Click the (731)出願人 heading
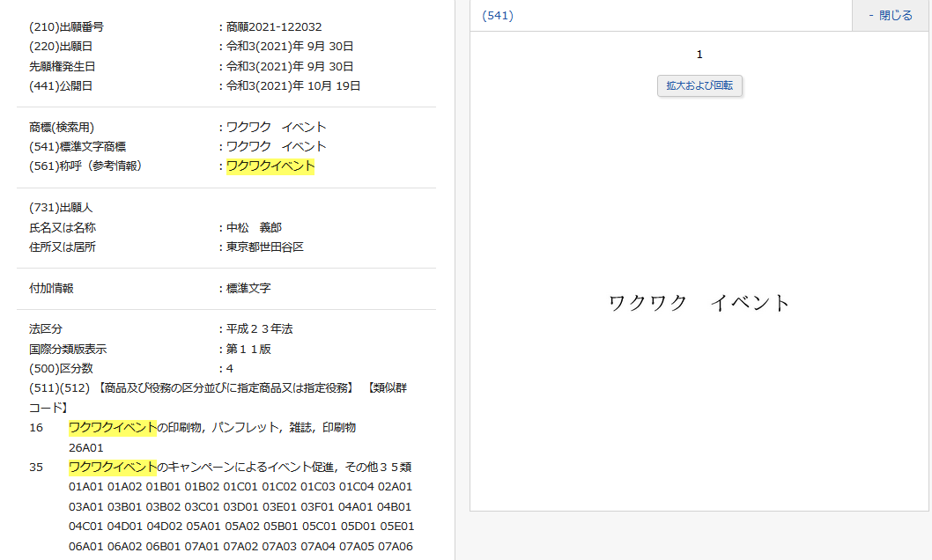This screenshot has width=932, height=560. [61, 208]
